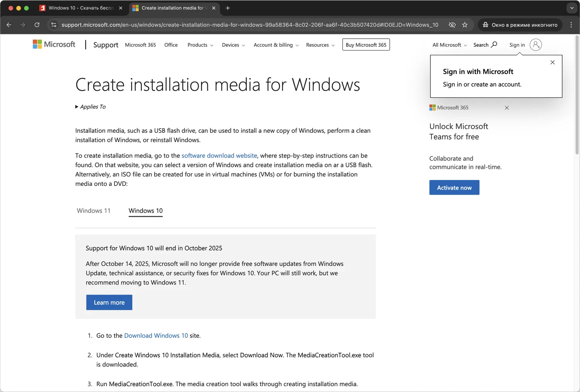The height and width of the screenshot is (392, 580).
Task: Dismiss the Microsoft 365 Teams promo
Action: coord(507,108)
